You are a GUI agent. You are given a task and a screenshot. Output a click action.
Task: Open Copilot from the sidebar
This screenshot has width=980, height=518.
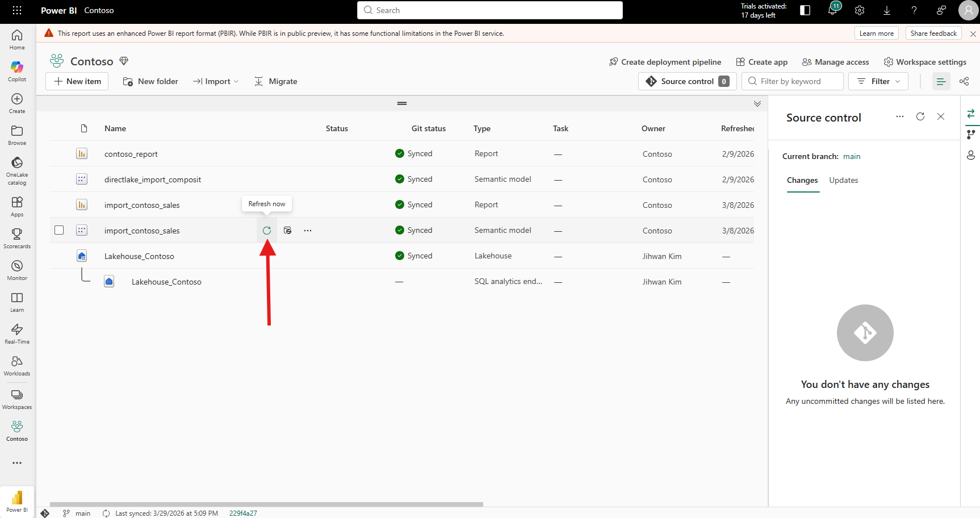point(17,71)
